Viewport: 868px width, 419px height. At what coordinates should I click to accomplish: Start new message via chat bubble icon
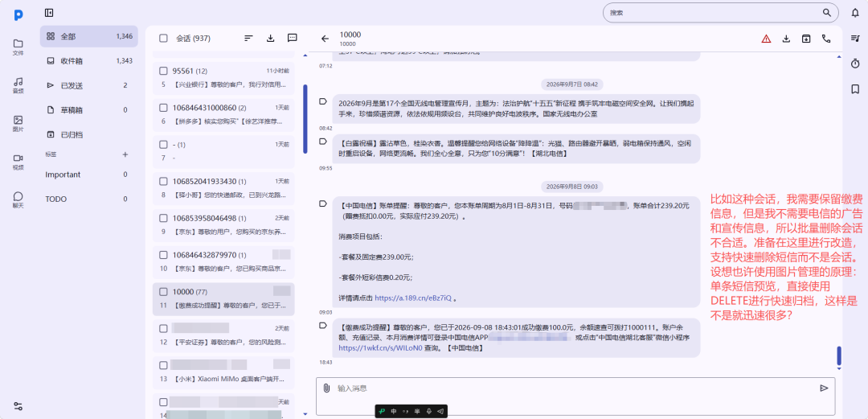(293, 39)
